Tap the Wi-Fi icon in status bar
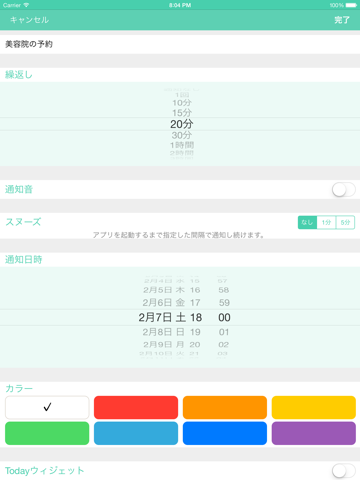 26,5
